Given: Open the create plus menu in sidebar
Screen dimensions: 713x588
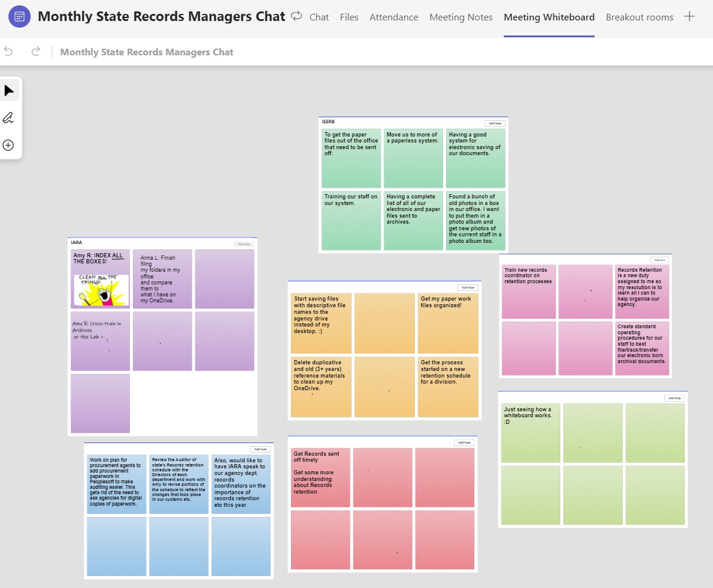Looking at the screenshot, I should [x=8, y=145].
